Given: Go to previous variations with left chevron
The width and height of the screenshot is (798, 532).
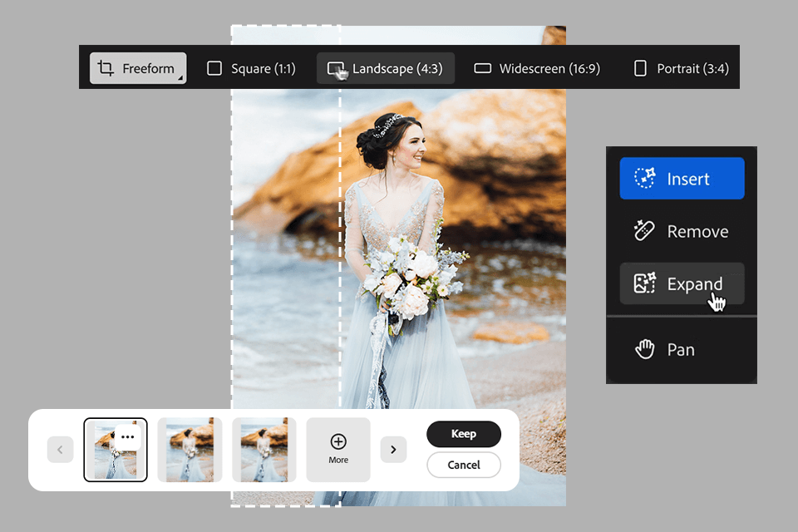Looking at the screenshot, I should point(60,450).
